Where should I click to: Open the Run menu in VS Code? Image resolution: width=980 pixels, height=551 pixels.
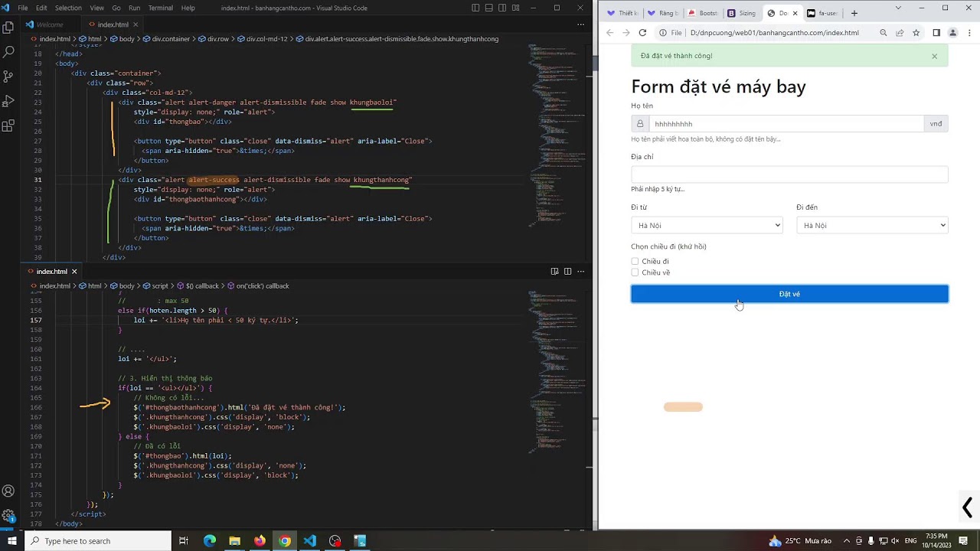[x=134, y=8]
